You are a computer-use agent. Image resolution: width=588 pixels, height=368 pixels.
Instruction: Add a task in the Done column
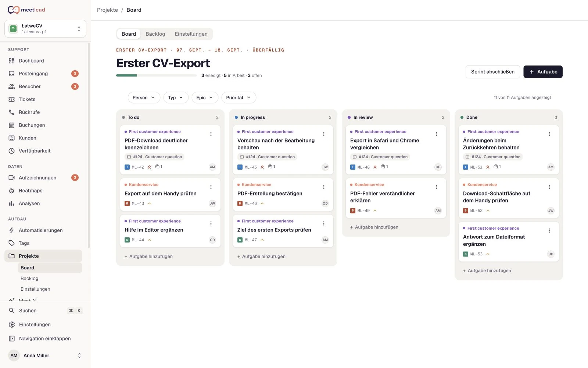(487, 271)
